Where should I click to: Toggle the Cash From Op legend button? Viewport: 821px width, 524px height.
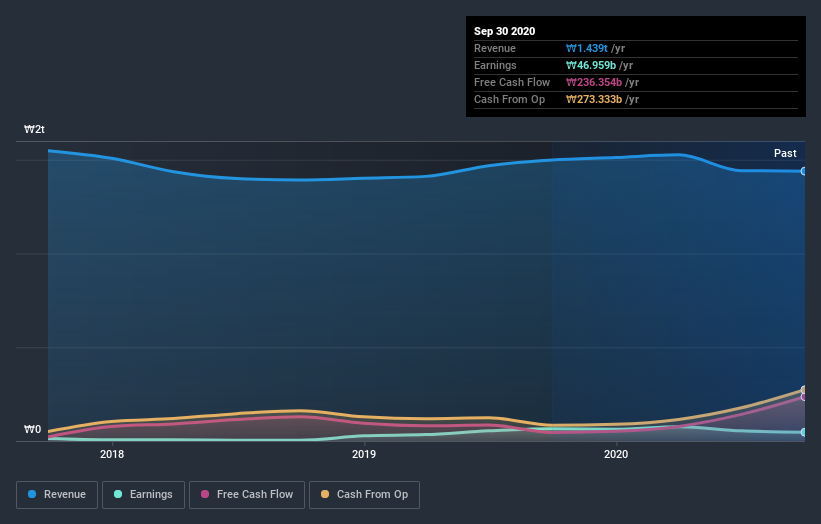point(364,495)
